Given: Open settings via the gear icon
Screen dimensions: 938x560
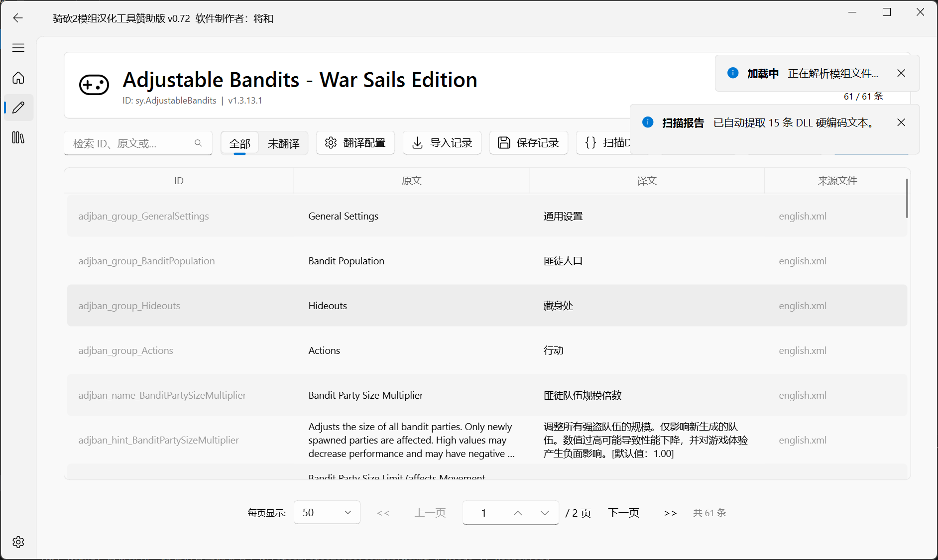Looking at the screenshot, I should click(x=18, y=542).
